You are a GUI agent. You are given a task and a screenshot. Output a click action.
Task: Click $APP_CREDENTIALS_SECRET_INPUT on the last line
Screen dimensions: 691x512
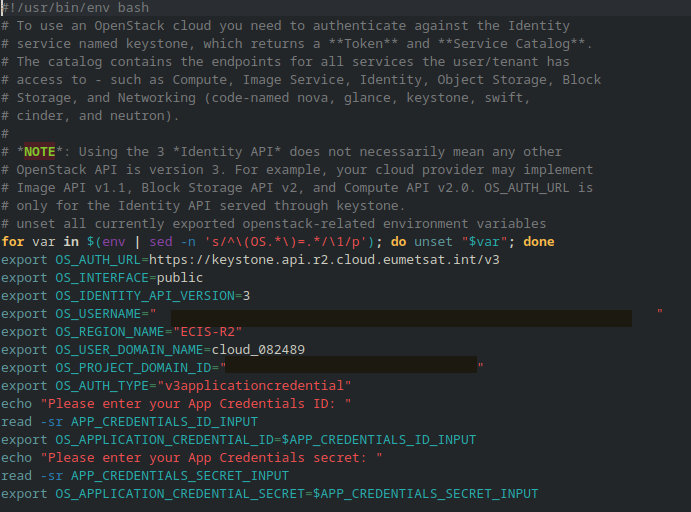pos(425,494)
